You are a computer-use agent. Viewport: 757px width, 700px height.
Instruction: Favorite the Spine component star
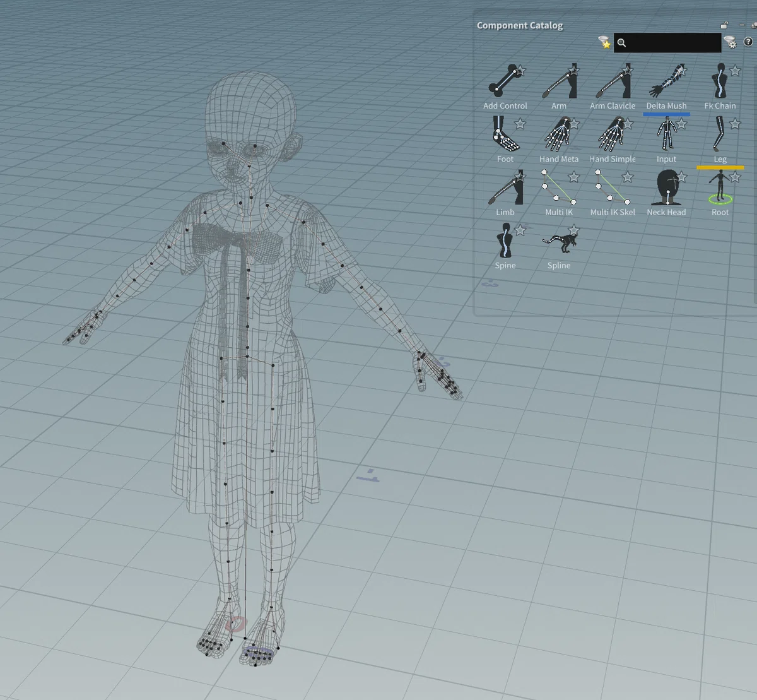click(520, 230)
